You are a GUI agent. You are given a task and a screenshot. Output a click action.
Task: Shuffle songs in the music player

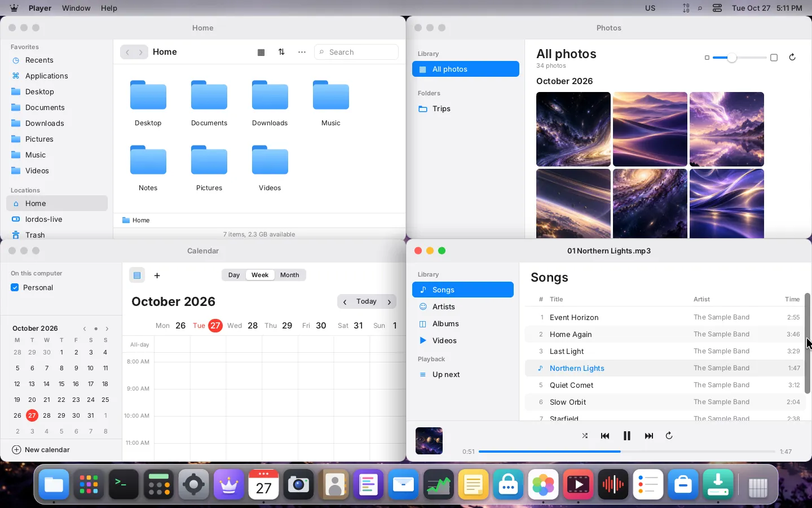click(x=585, y=436)
